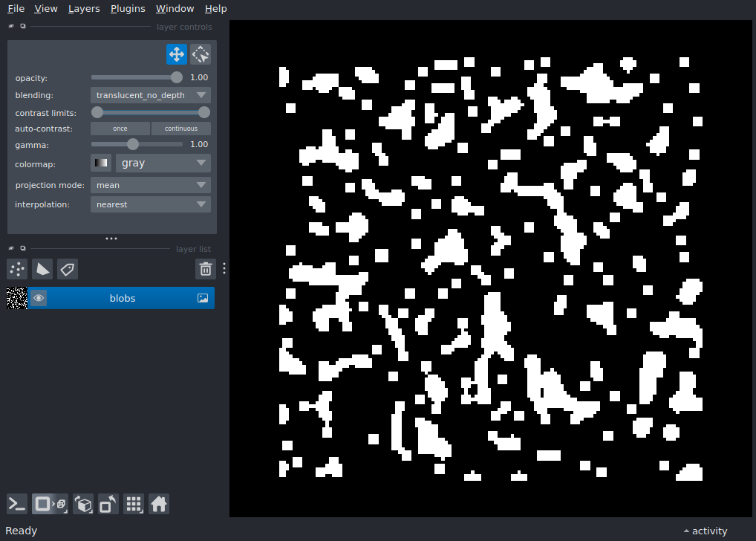
Task: Create a new points layer
Action: pyautogui.click(x=17, y=269)
